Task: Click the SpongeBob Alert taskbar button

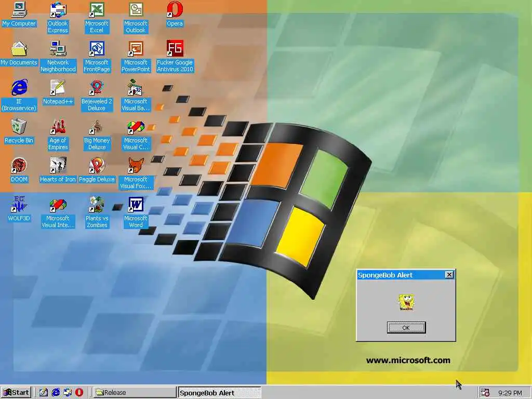Action: [220, 393]
